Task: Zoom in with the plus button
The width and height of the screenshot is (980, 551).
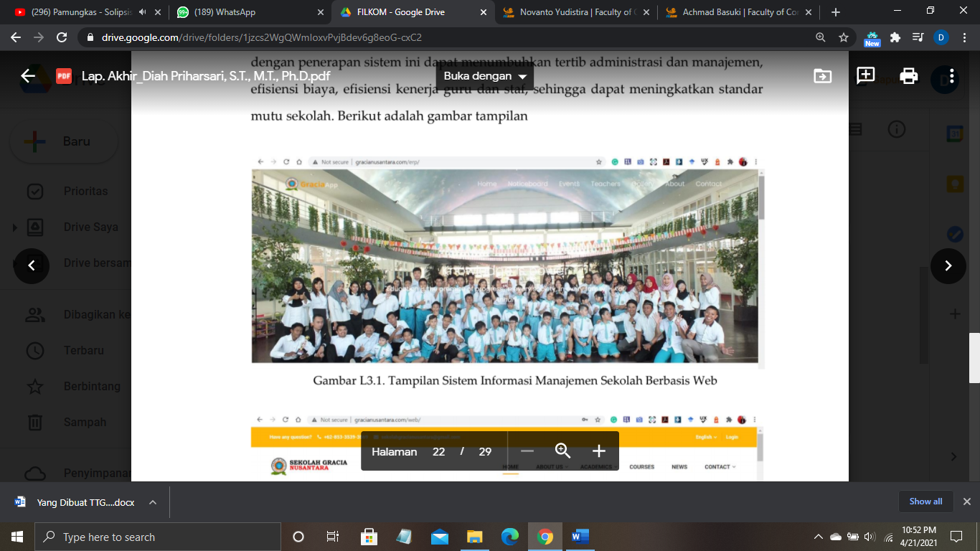Action: (599, 451)
